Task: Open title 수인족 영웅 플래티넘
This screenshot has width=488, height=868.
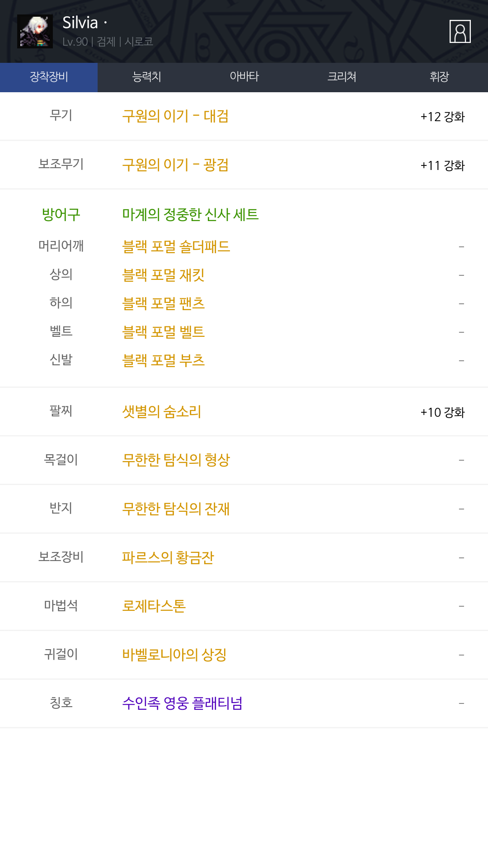Action: pos(182,703)
